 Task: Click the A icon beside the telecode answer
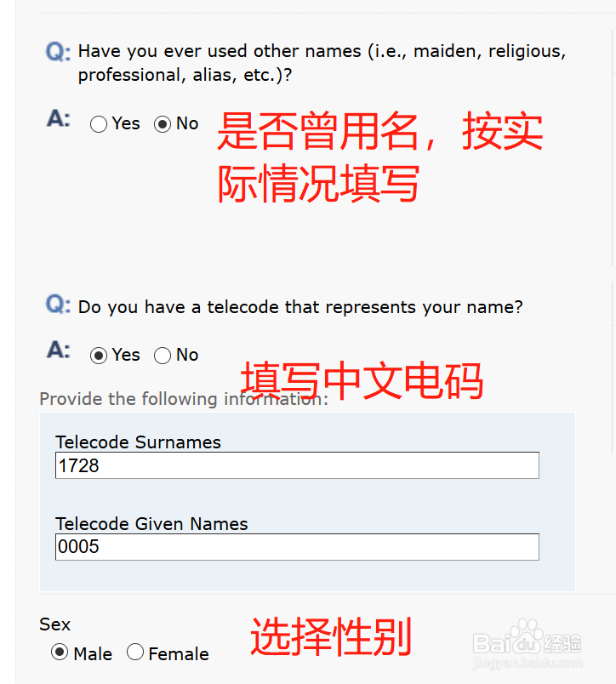point(56,351)
